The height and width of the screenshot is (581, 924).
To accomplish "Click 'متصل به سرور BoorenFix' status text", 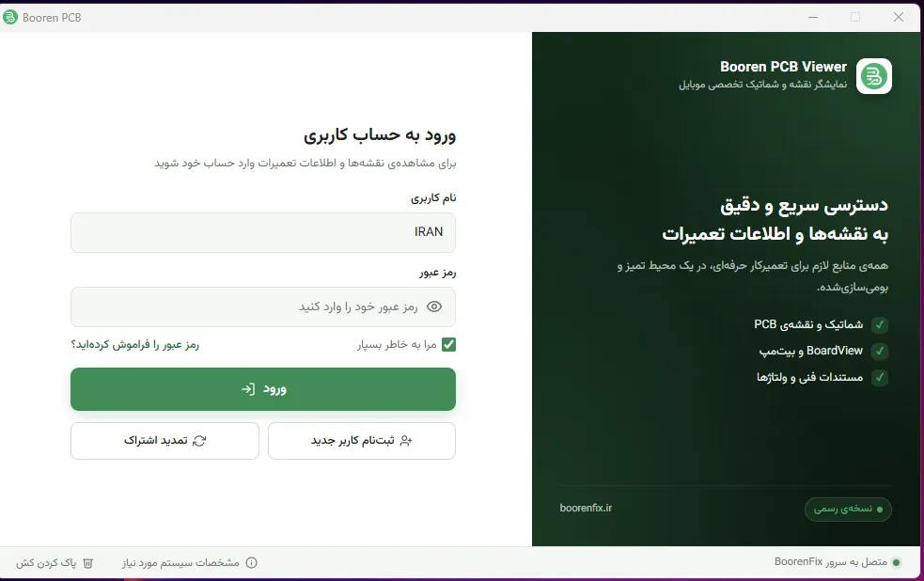I will coord(830,562).
